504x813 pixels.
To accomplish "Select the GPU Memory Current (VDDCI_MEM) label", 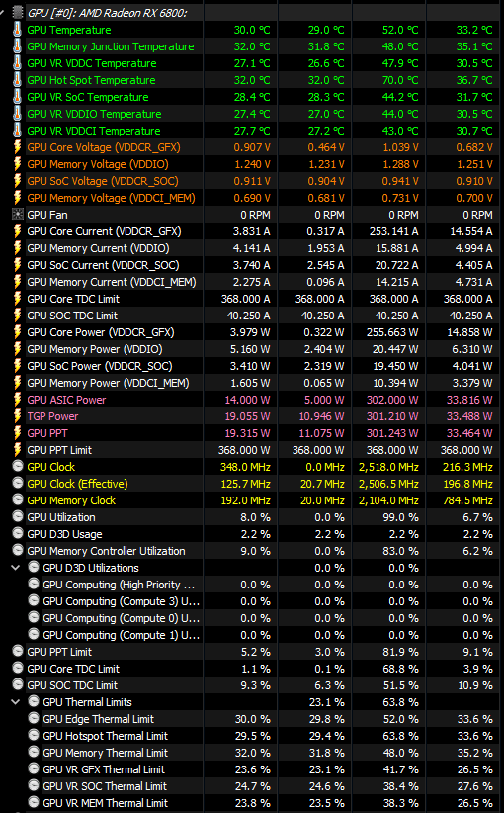I will coord(112,282).
